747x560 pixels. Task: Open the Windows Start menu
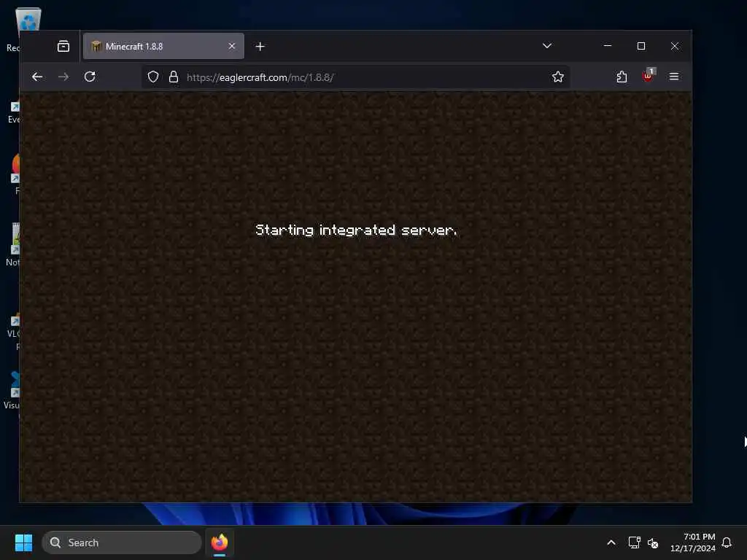23,542
